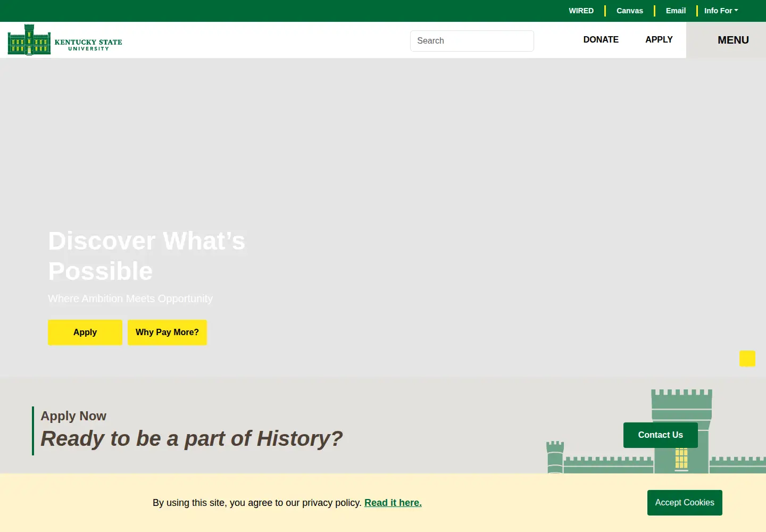The image size is (766, 532).
Task: Open the main MENU panel
Action: (726, 40)
